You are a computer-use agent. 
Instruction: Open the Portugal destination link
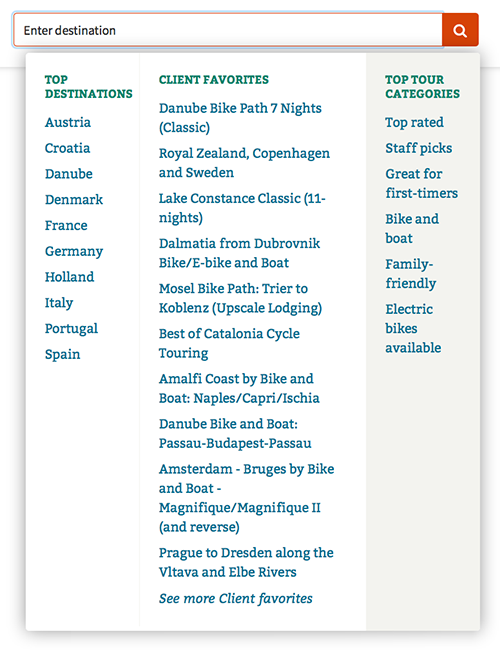pos(71,329)
